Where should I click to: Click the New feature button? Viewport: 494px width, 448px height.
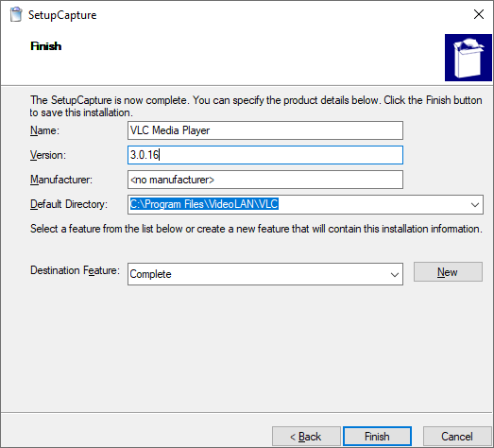click(448, 272)
